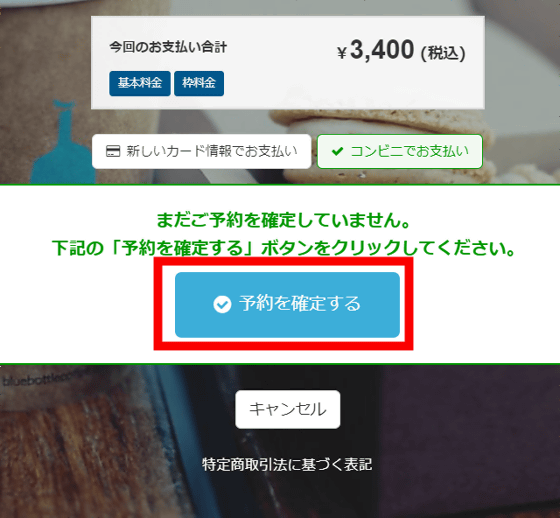Click the white circle-check icon on the confirm button
Image resolution: width=560 pixels, height=518 pixels.
click(x=222, y=304)
